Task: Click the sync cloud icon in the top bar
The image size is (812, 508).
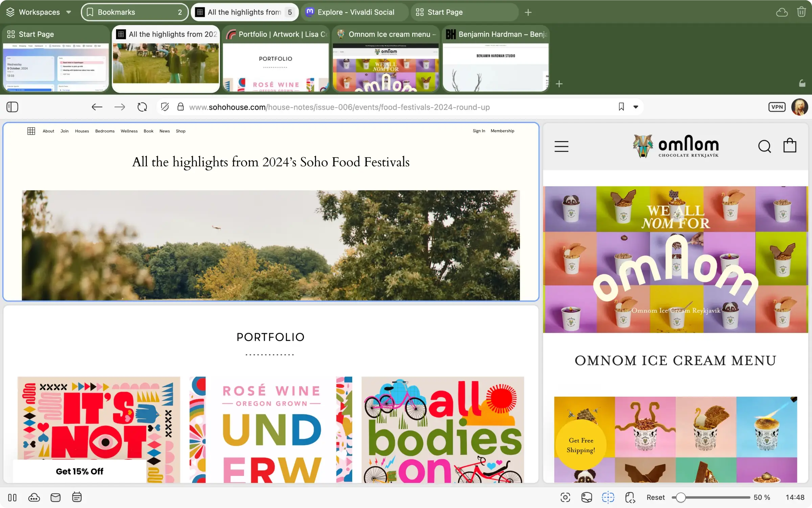Action: coord(782,12)
